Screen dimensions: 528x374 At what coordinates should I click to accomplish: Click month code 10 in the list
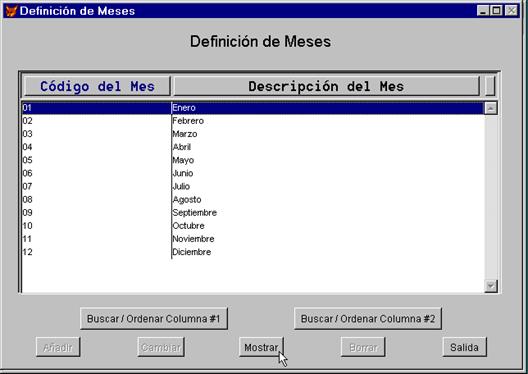(28, 226)
